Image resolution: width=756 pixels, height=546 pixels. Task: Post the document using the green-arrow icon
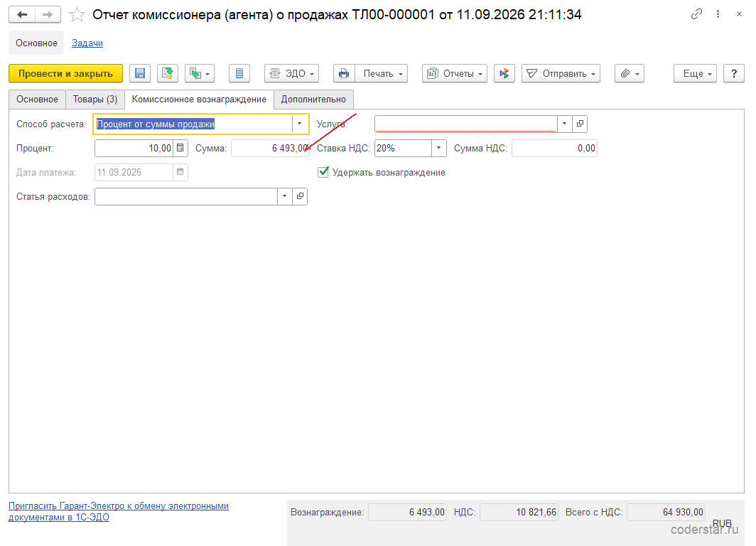(x=168, y=73)
